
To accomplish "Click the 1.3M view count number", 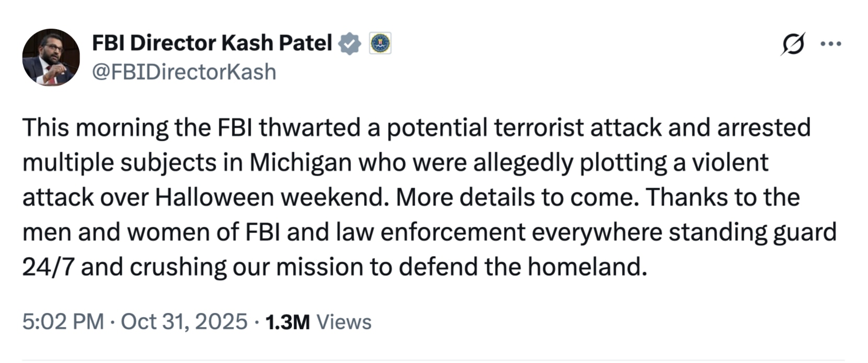I will pos(287,322).
